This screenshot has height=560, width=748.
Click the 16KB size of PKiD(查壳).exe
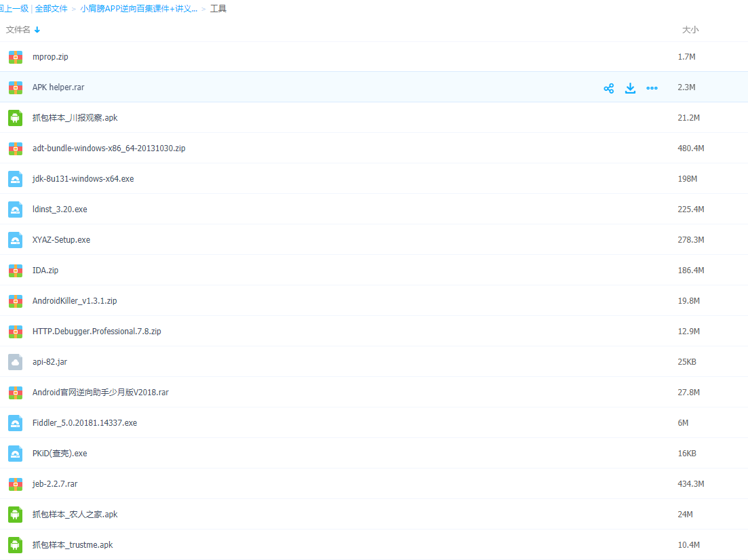687,454
